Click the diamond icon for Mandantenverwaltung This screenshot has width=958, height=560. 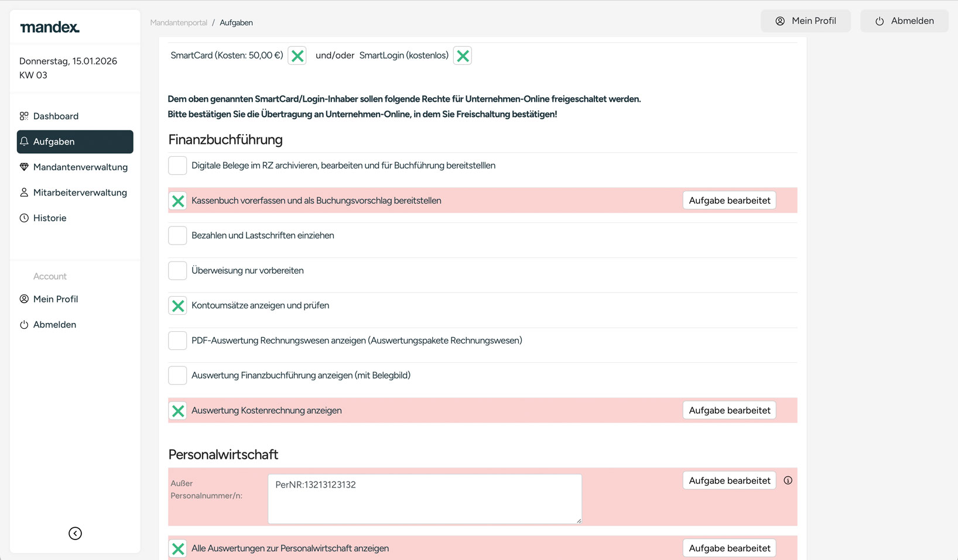coord(24,167)
